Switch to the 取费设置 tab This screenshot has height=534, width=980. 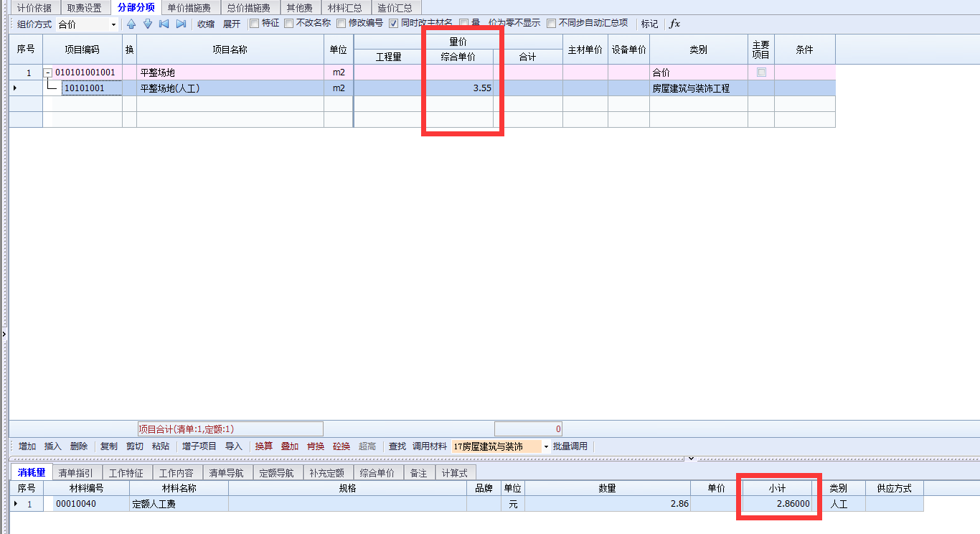(x=85, y=8)
